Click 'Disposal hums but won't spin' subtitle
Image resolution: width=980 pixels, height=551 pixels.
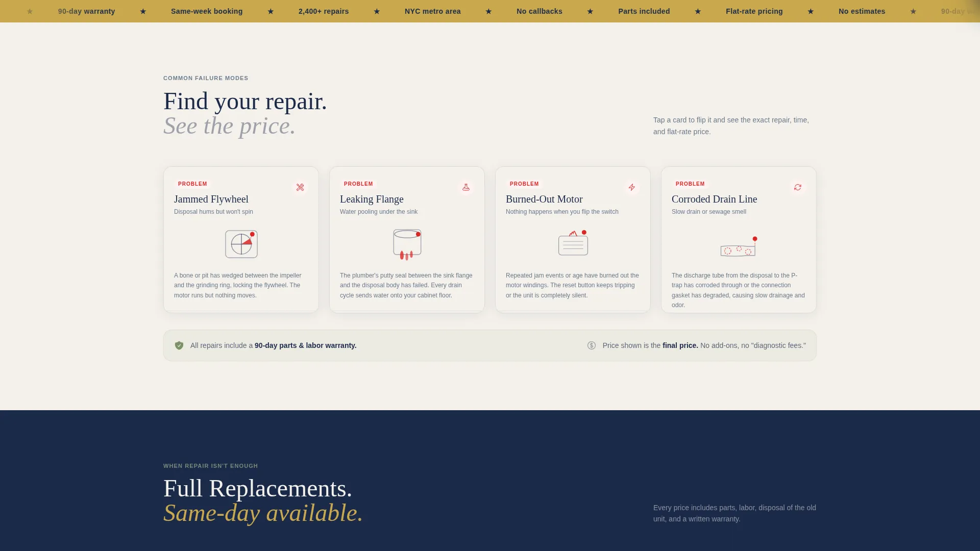[x=213, y=212]
